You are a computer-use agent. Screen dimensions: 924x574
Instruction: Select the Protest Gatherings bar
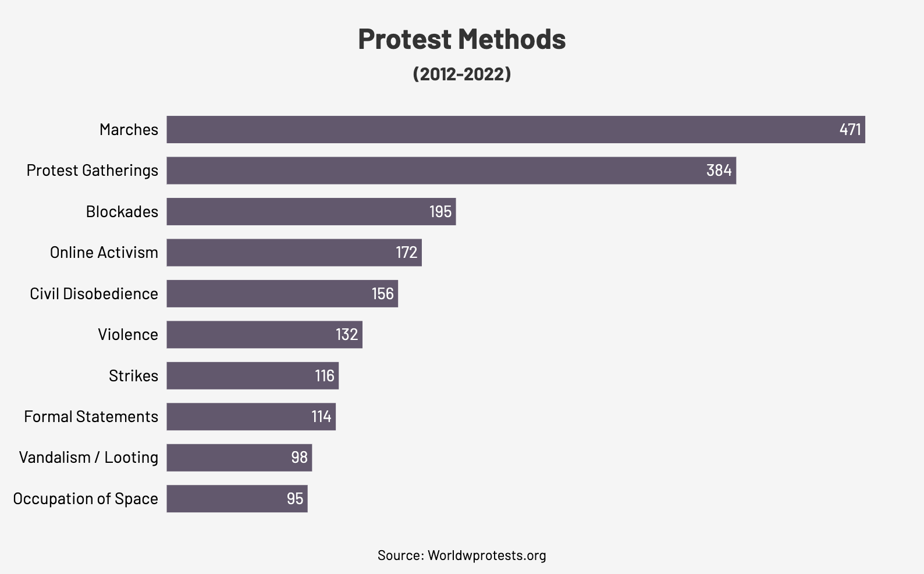[x=451, y=171]
